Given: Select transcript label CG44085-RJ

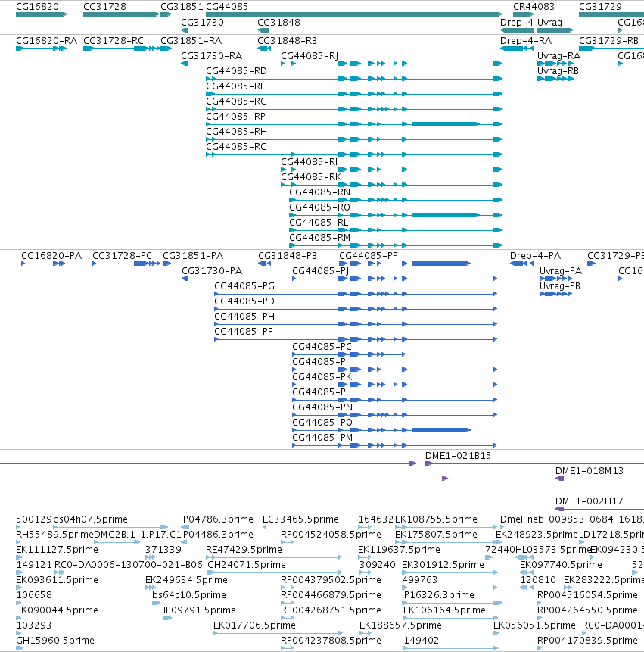Looking at the screenshot, I should 310,56.
